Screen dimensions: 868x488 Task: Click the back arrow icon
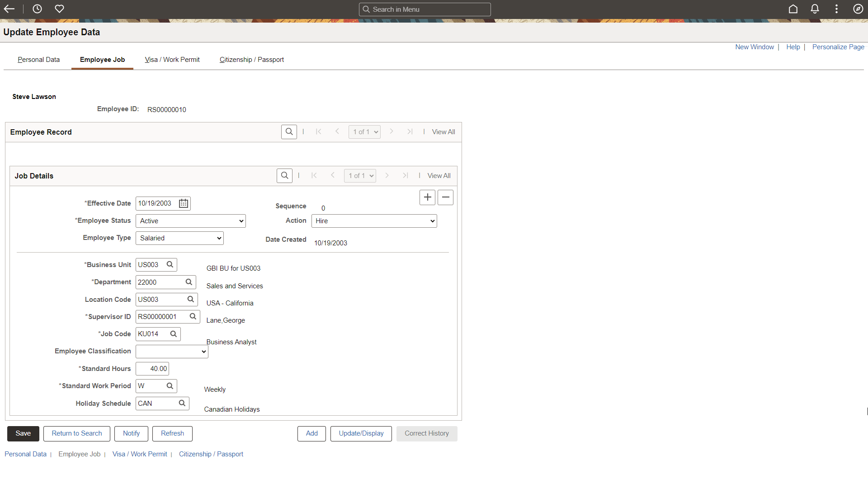pyautogui.click(x=9, y=9)
